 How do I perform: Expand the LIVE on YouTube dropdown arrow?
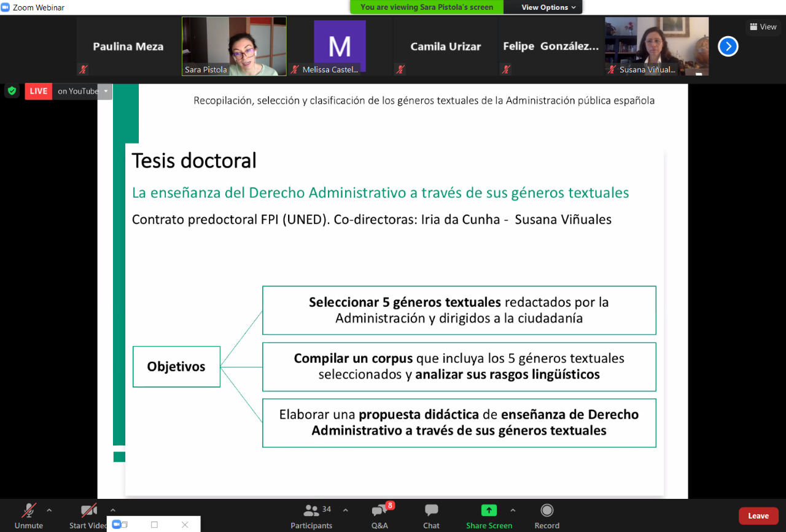click(x=106, y=91)
